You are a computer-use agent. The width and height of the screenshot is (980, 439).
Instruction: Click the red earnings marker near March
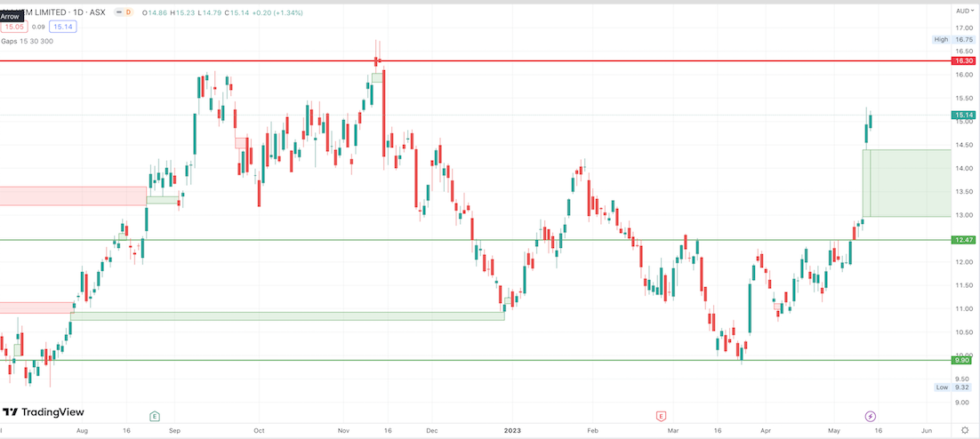pyautogui.click(x=661, y=416)
